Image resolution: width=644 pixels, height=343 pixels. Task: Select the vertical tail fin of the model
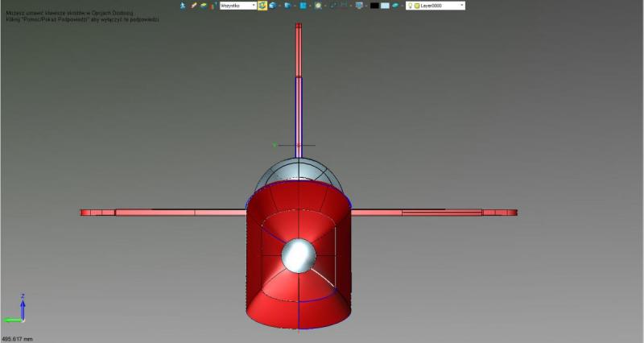[x=299, y=89]
